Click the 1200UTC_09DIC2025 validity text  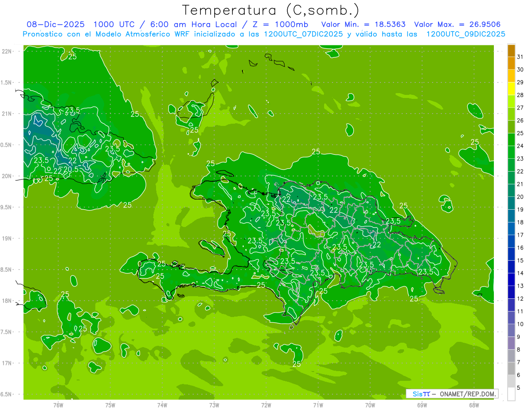[x=465, y=34]
